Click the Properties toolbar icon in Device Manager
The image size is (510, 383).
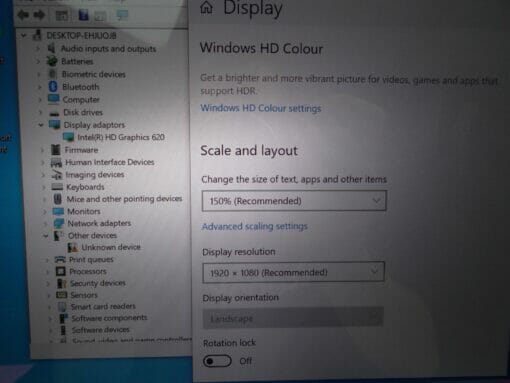62,15
